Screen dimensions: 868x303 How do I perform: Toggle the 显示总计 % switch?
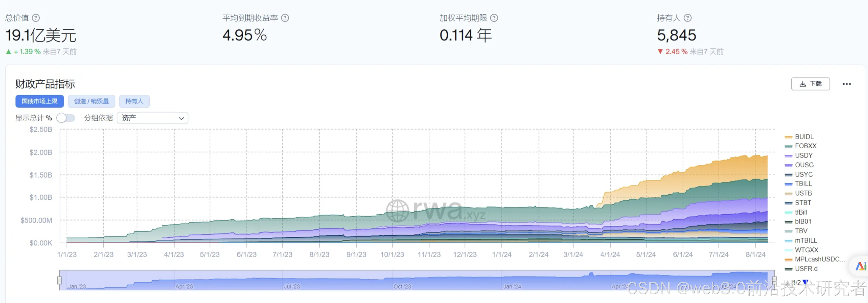(x=66, y=118)
